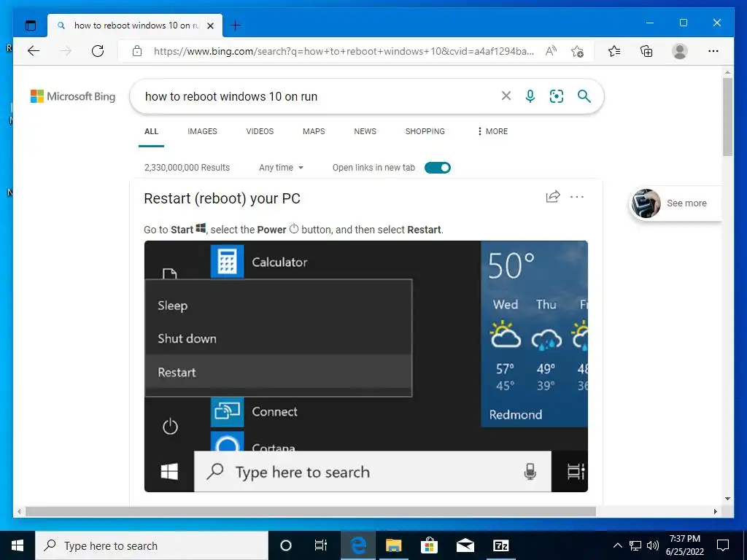Switch to the IMAGES tab
This screenshot has width=747, height=560.
tap(203, 131)
